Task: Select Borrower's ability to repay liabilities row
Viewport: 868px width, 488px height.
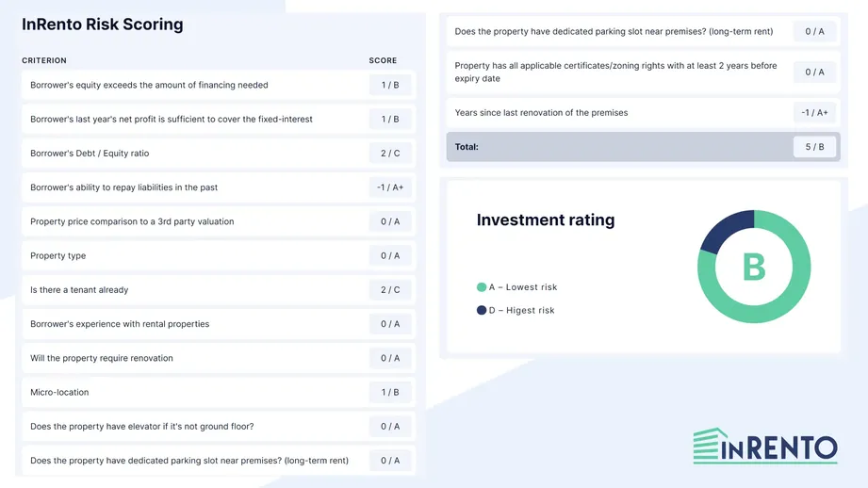Action: pyautogui.click(x=219, y=187)
